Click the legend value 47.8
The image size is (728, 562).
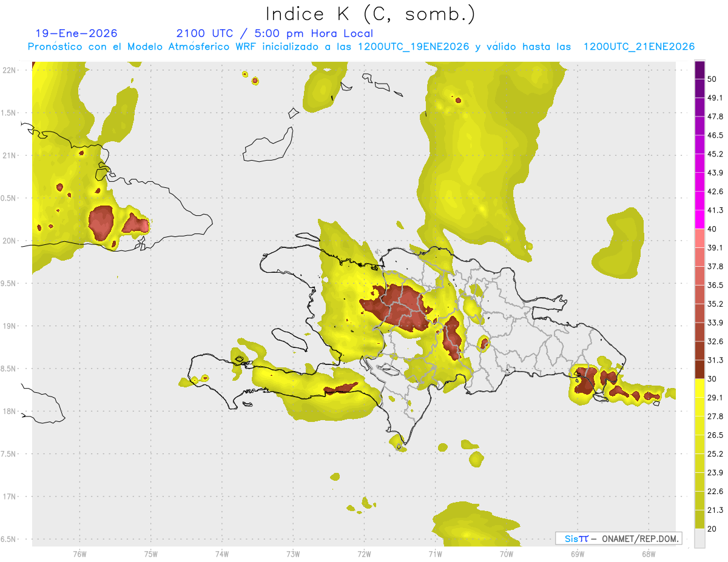715,116
